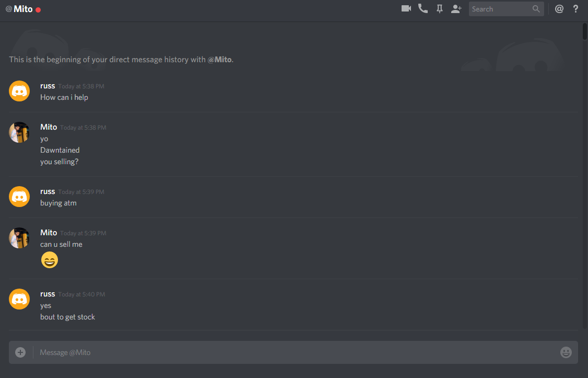Open Mito's avatar beside 'yo' message
The image size is (588, 378).
19,132
